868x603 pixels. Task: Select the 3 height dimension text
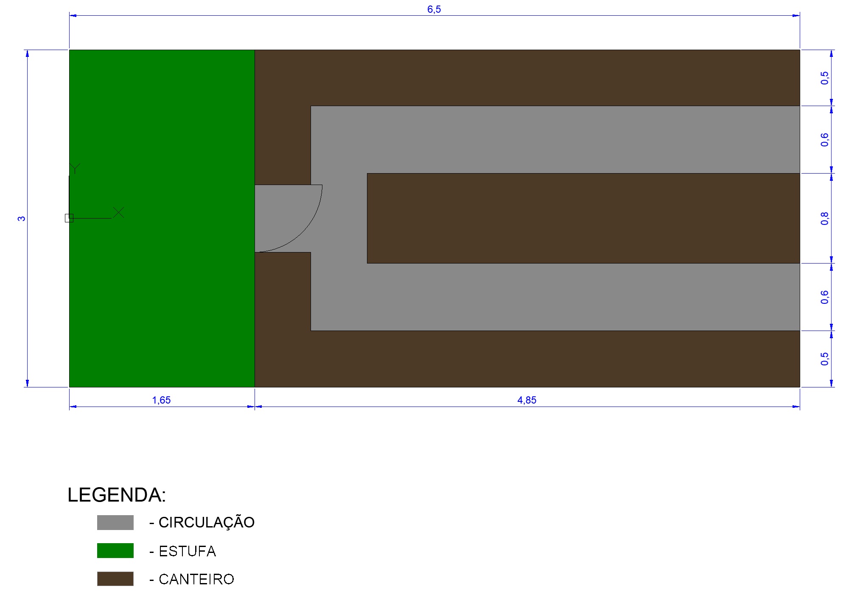(21, 219)
